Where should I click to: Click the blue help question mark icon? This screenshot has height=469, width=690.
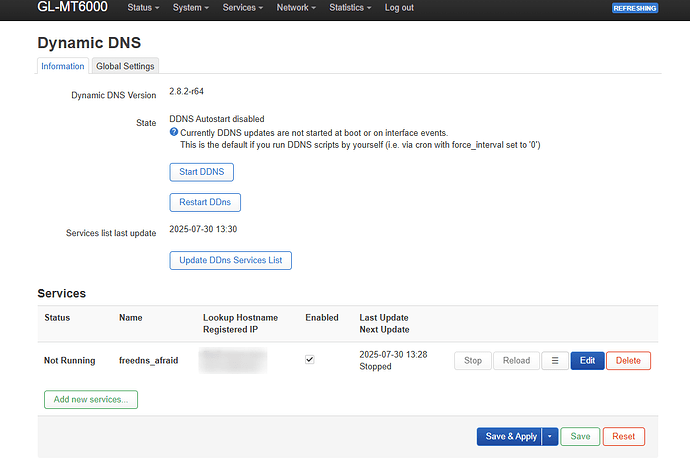click(174, 132)
